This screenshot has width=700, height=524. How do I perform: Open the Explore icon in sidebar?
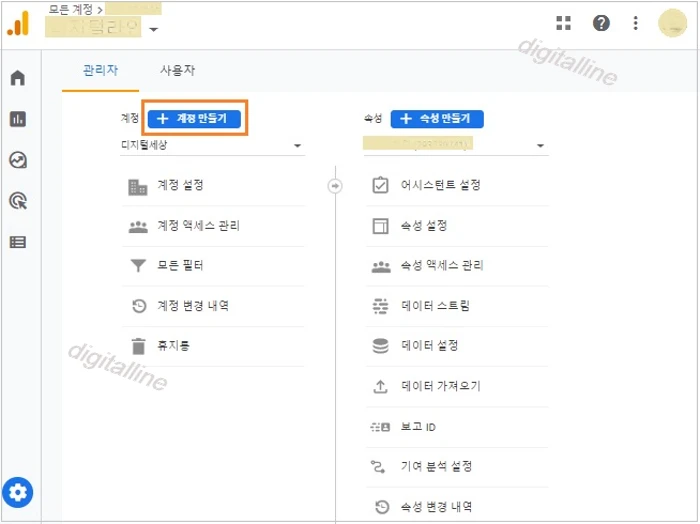[18, 160]
